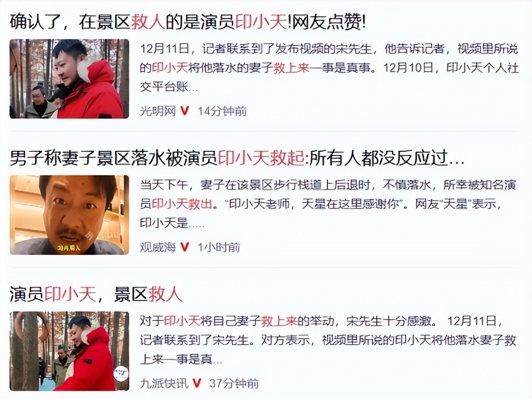The image size is (532, 399).
Task: Open headline 确认了，在景区救人的是演员印小天
Action: click(188, 23)
